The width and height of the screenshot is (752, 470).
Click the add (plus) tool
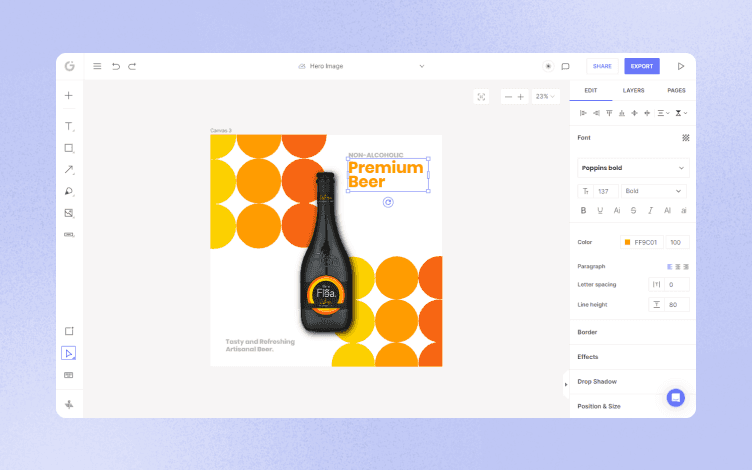tap(69, 95)
